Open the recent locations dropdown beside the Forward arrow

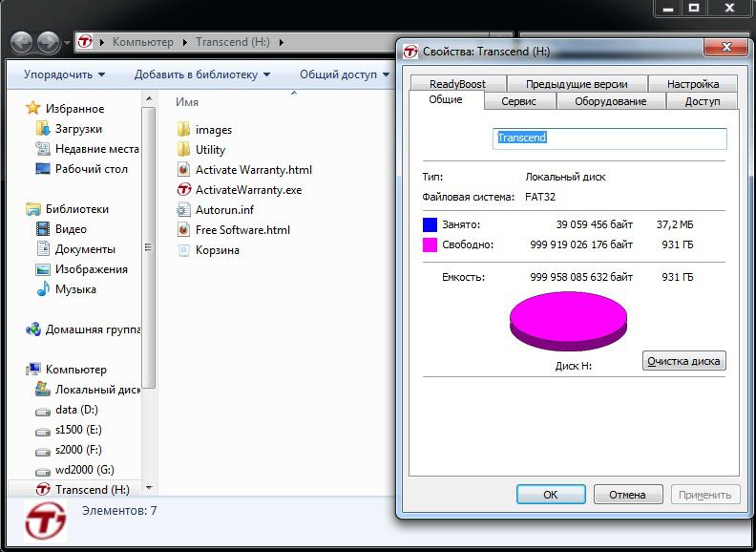(67, 43)
